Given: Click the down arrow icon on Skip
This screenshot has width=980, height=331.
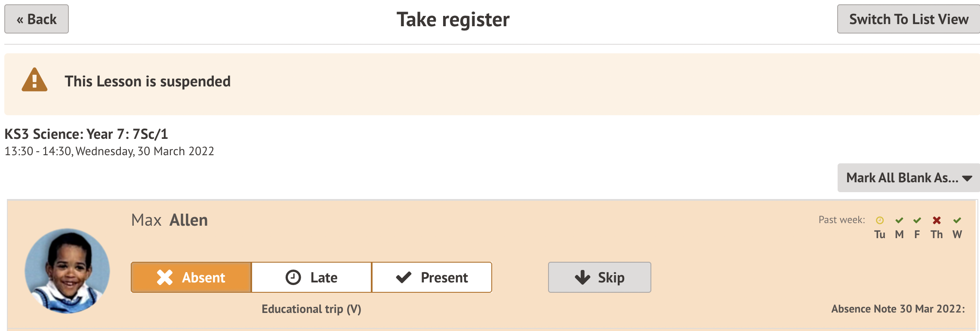Looking at the screenshot, I should [x=582, y=277].
